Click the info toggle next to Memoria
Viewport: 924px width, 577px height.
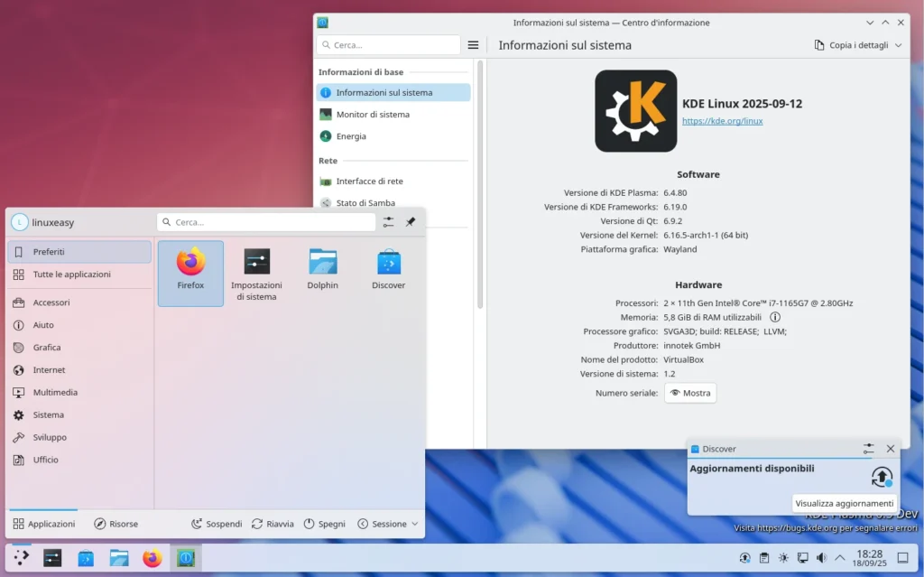pyautogui.click(x=775, y=317)
